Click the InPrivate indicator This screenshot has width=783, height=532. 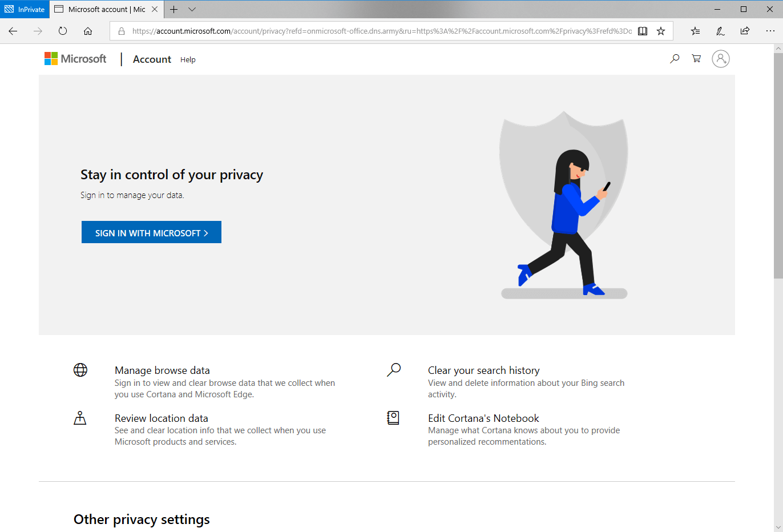(x=25, y=9)
